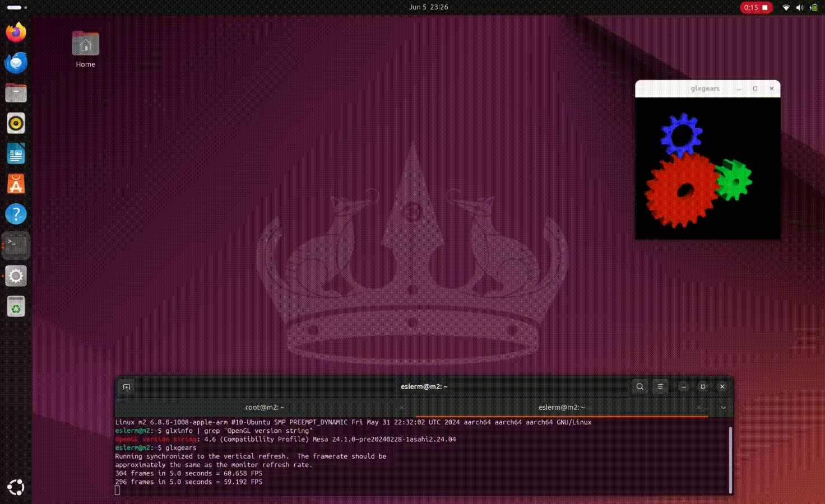Select the eslerm@m2 terminal tab
Image resolution: width=825 pixels, height=504 pixels.
[561, 408]
